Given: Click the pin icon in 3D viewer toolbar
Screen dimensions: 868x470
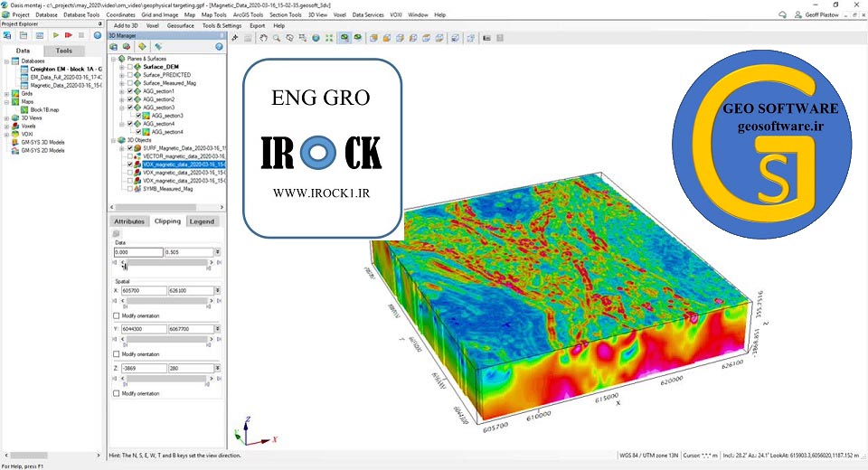Looking at the screenshot, I should click(235, 38).
